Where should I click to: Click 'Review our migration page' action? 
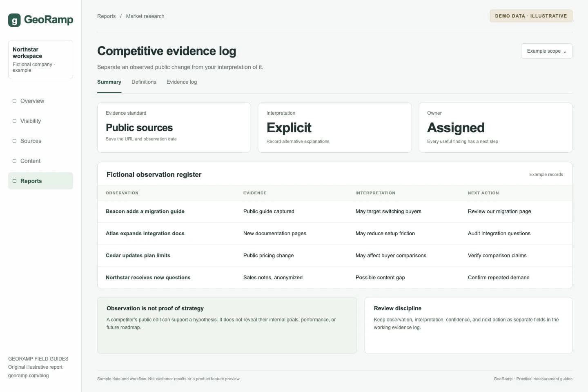coord(499,212)
